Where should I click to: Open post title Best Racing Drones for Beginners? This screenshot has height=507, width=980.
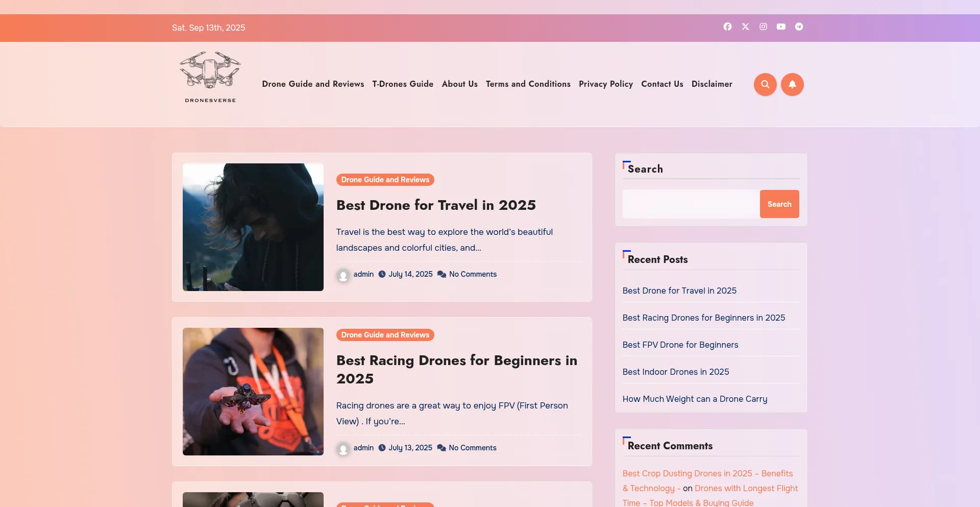[457, 370]
